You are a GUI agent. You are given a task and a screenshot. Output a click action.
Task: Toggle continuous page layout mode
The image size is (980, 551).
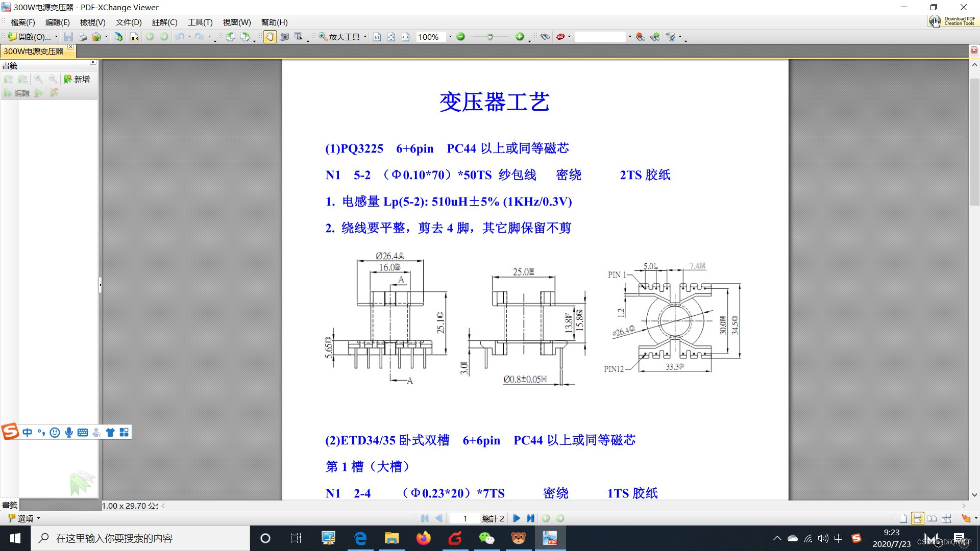pos(917,518)
